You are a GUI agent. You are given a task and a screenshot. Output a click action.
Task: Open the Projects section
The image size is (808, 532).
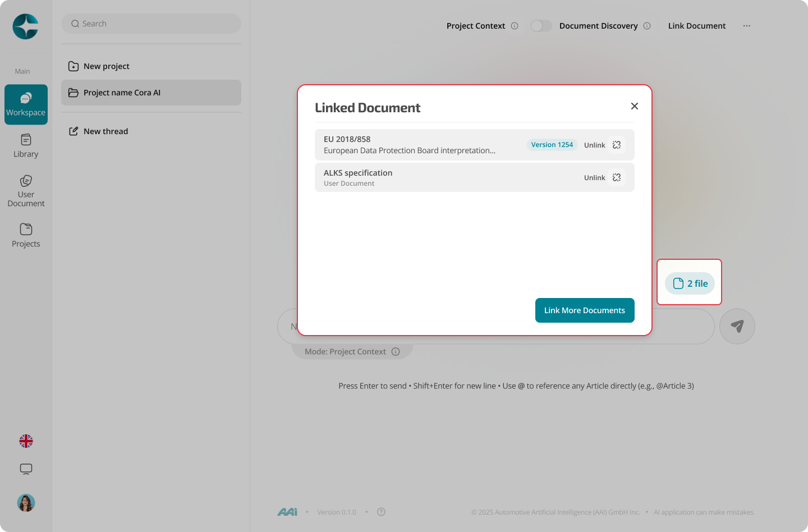(26, 236)
